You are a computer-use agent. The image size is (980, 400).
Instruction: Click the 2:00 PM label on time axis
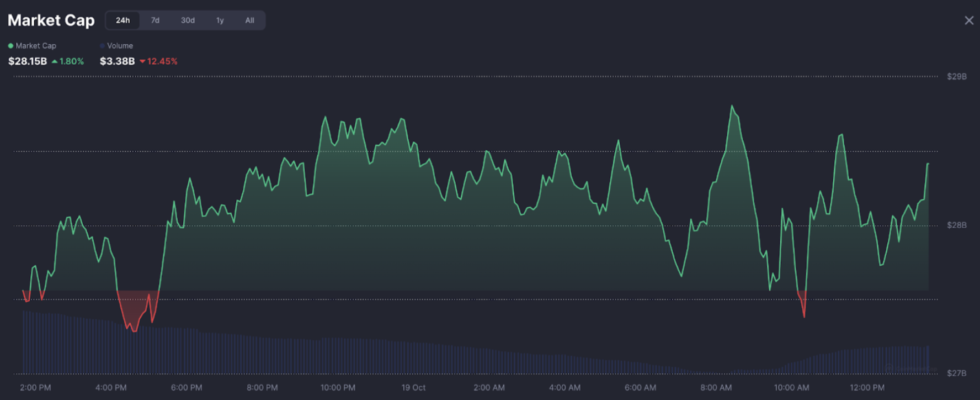tap(35, 388)
